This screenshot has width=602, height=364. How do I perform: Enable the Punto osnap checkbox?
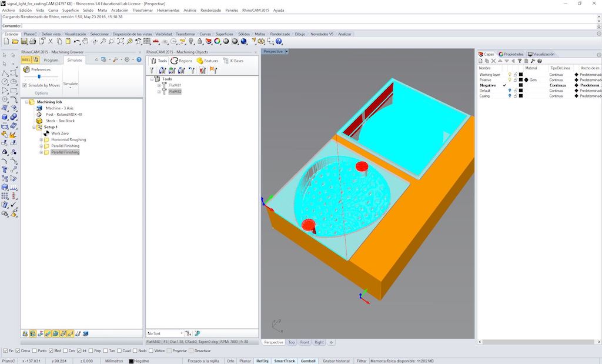(35, 350)
